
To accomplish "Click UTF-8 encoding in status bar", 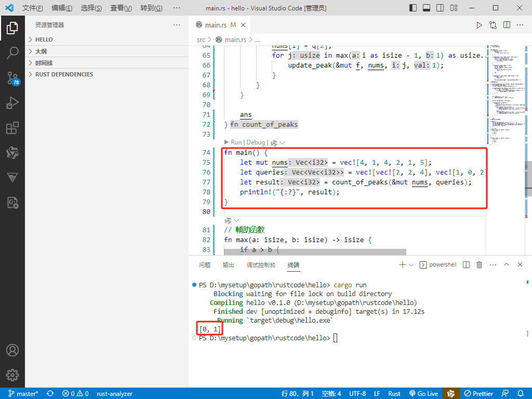I will tap(357, 394).
